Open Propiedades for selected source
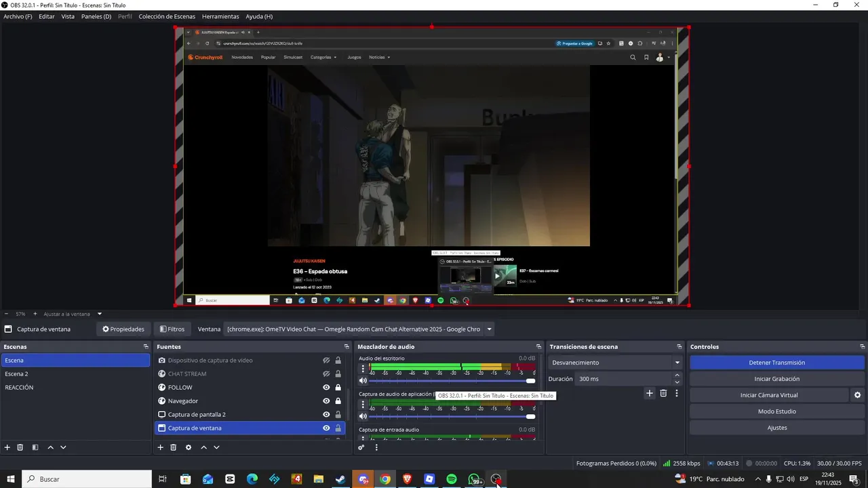The width and height of the screenshot is (868, 488). [x=123, y=329]
